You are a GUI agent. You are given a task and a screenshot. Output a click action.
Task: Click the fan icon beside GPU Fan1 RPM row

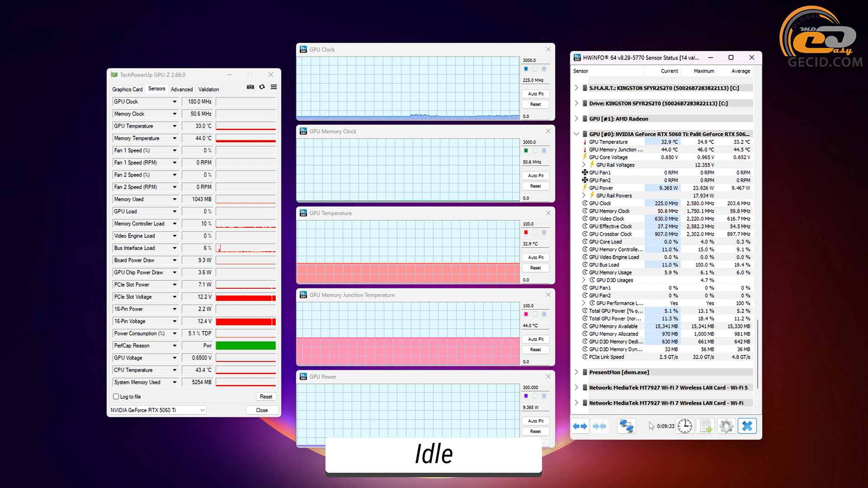(585, 173)
